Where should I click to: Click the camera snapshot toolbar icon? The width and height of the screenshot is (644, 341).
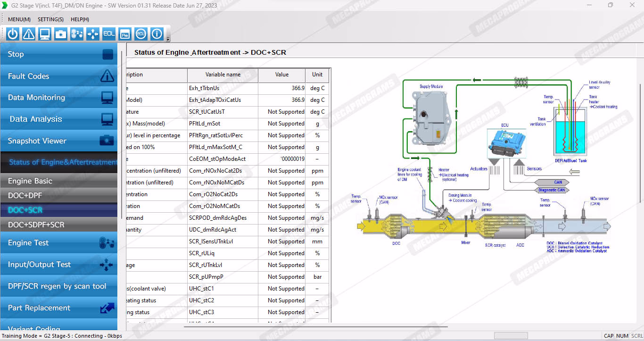(x=61, y=34)
